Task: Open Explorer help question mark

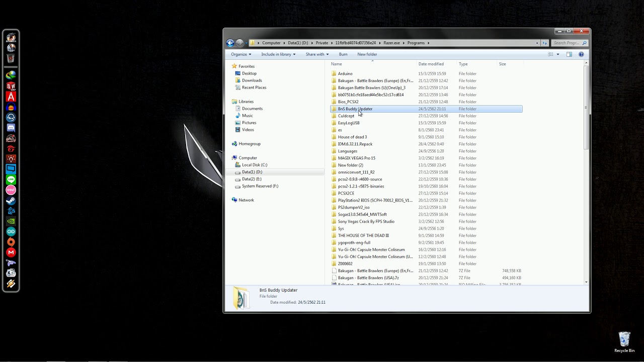Action: (x=581, y=54)
